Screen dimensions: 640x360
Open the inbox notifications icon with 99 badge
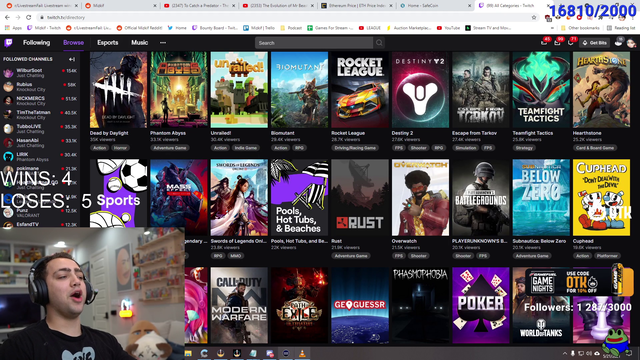click(557, 42)
